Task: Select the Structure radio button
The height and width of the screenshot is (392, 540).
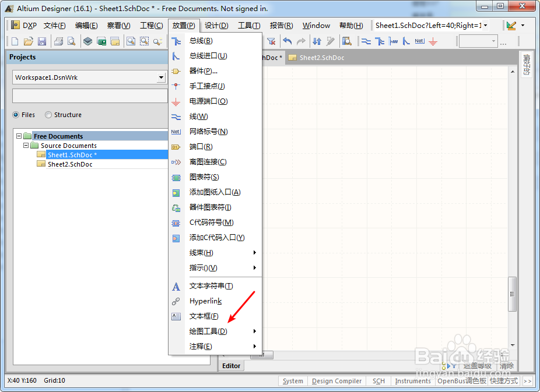Action: (48, 115)
